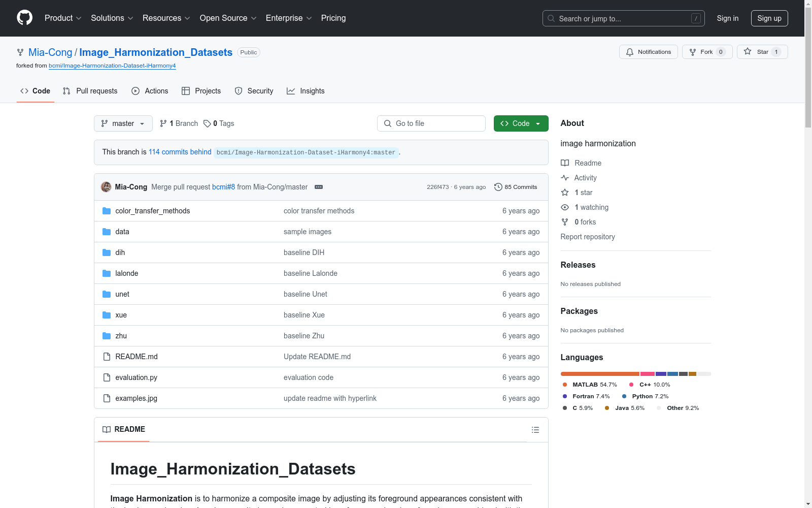The width and height of the screenshot is (812, 508).
Task: Open the master branch dropdown
Action: click(x=123, y=123)
